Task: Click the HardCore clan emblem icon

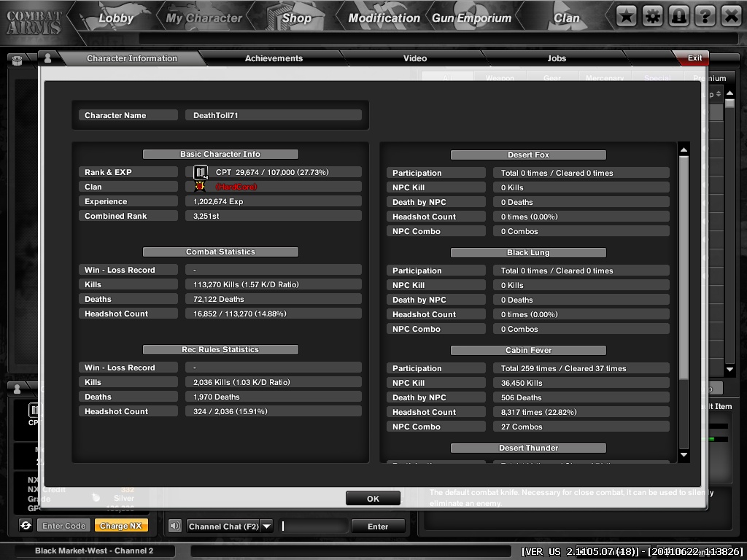Action: [200, 187]
